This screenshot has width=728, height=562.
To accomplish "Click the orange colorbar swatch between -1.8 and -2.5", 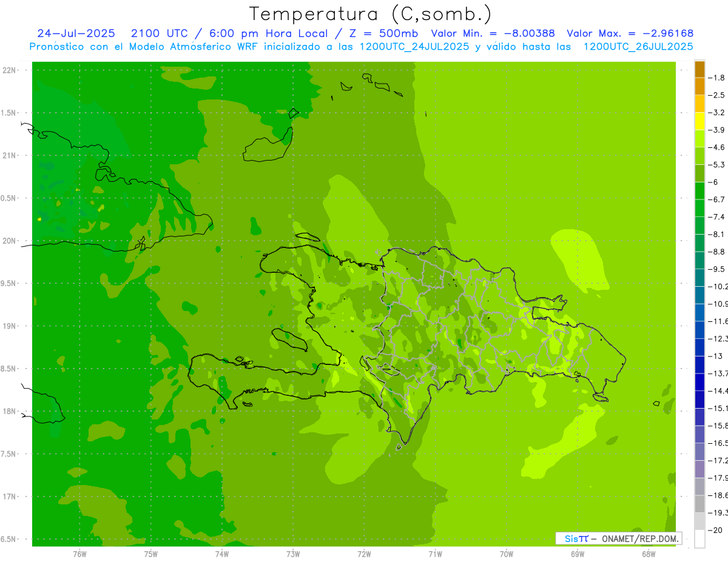I will 699,87.
